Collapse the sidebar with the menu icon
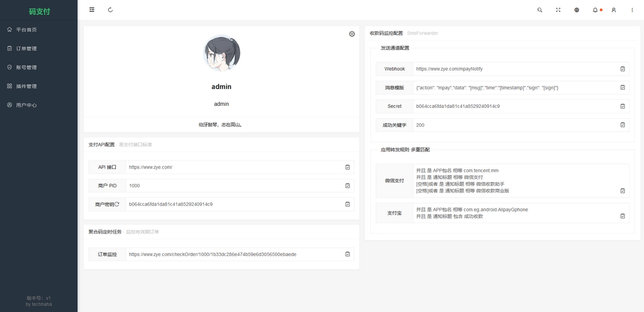The height and width of the screenshot is (312, 644). 92,10
